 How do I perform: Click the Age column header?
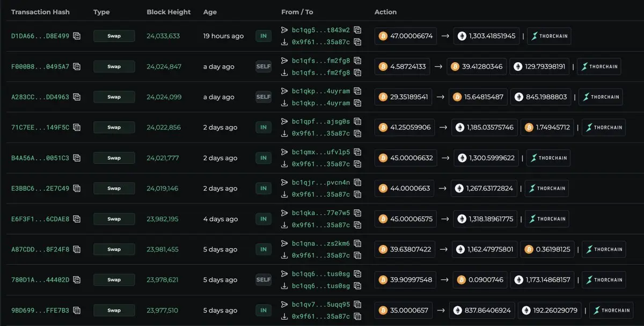(209, 12)
